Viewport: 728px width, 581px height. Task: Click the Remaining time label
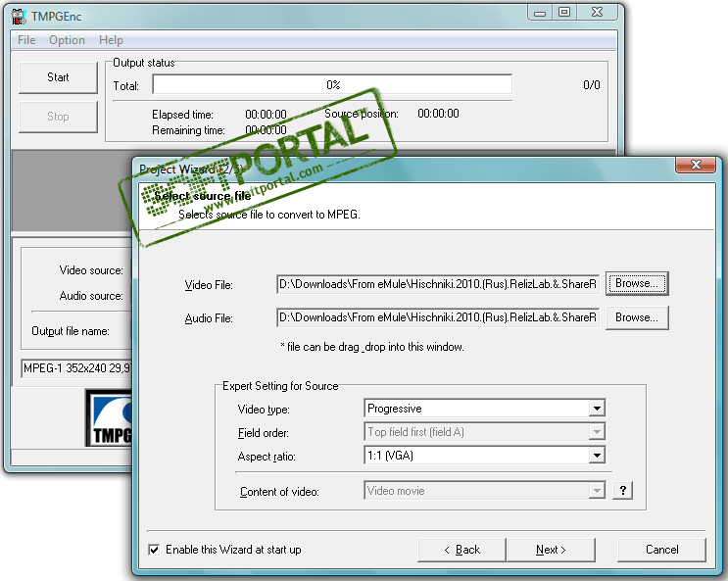(x=188, y=130)
